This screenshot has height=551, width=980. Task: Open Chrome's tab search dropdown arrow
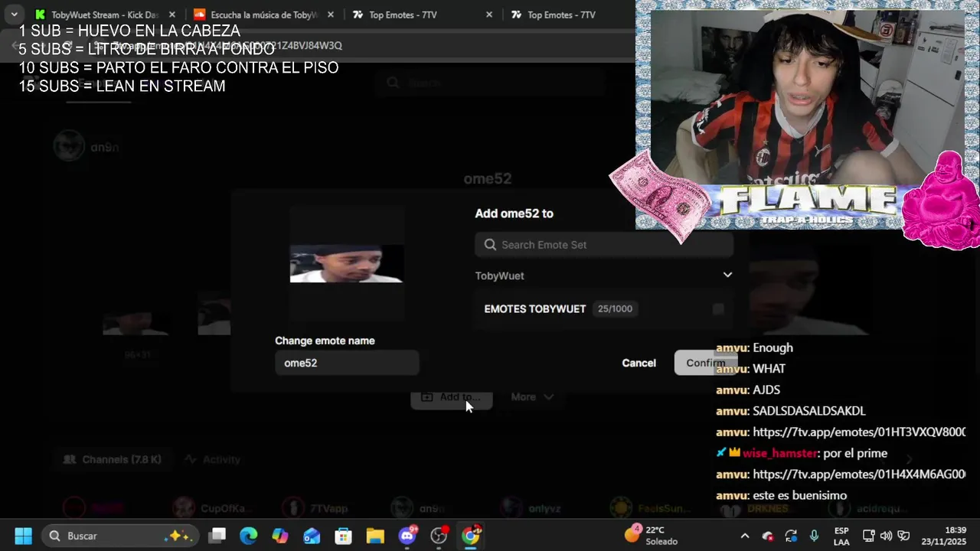click(14, 15)
